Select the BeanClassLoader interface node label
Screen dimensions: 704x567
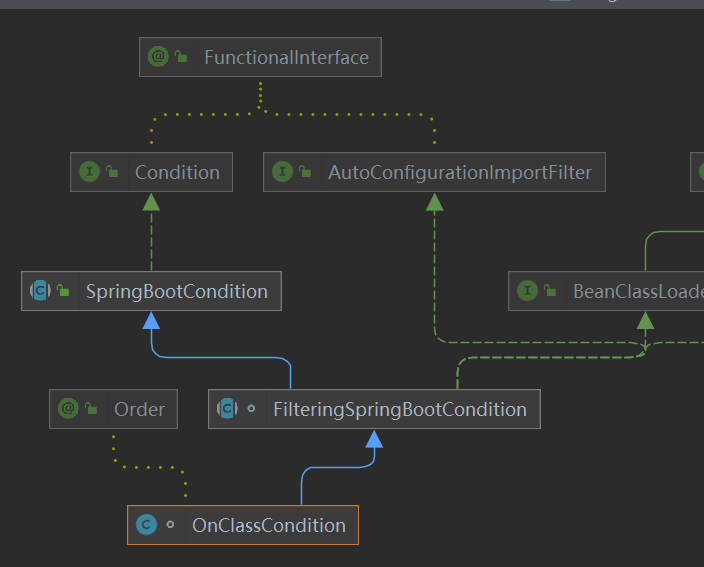(638, 291)
